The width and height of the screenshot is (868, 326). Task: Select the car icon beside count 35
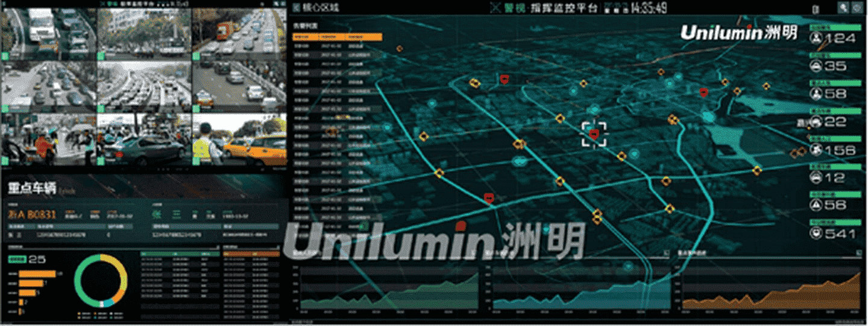817,66
